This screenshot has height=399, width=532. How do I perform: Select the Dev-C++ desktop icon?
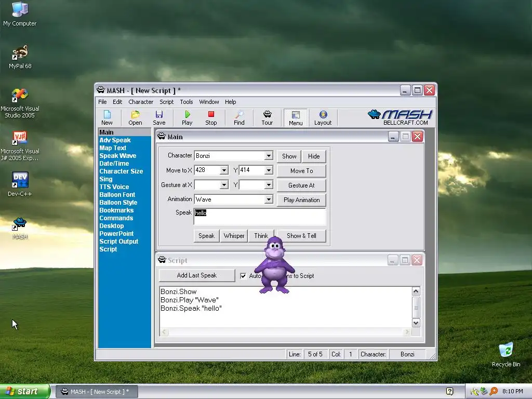20,184
